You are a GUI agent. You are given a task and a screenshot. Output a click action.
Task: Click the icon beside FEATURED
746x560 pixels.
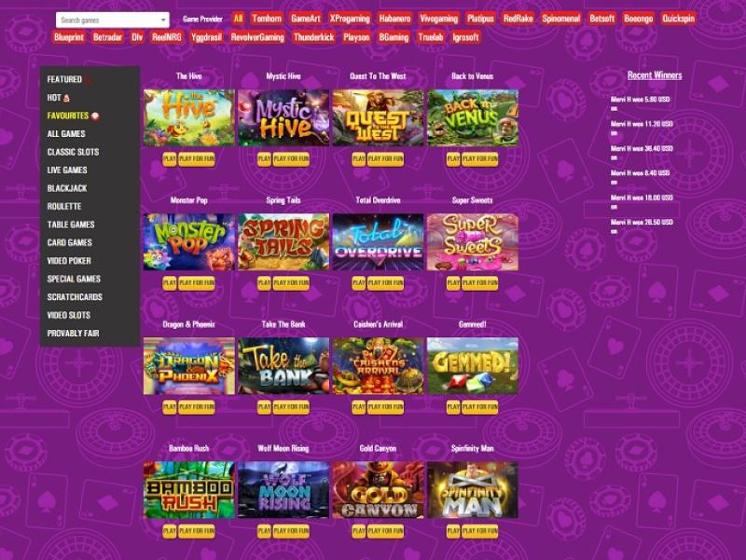click(x=89, y=80)
